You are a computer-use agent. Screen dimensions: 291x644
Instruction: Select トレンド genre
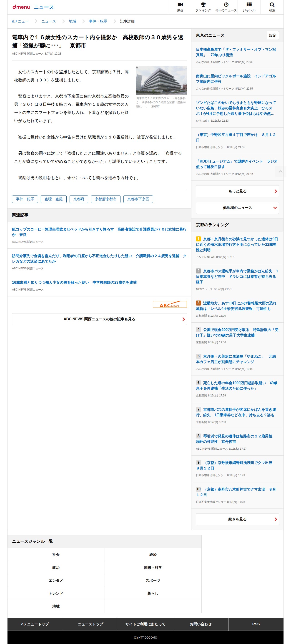[x=56, y=594]
